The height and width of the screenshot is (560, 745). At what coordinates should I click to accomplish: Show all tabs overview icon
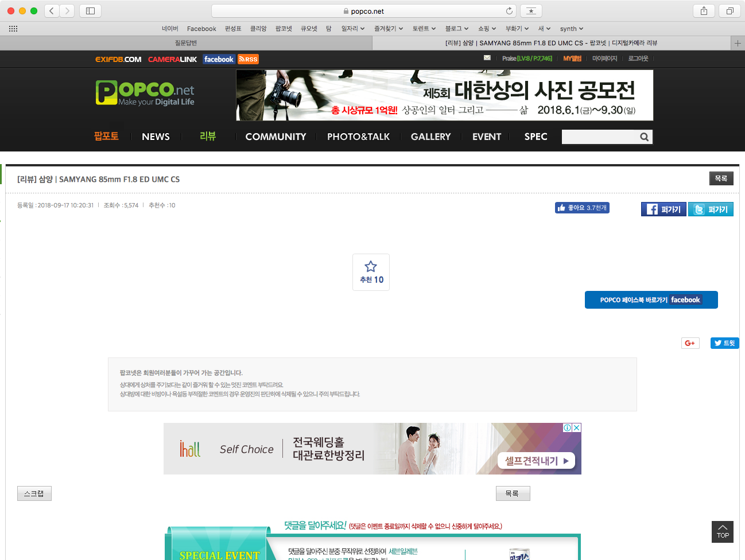(x=730, y=11)
